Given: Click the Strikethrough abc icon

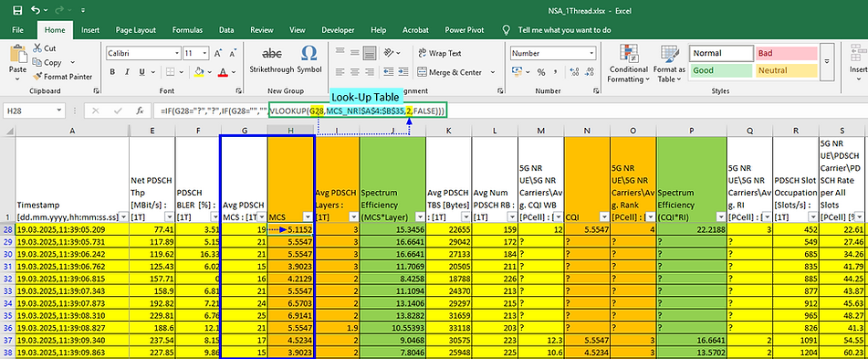Looking at the screenshot, I should pyautogui.click(x=271, y=53).
